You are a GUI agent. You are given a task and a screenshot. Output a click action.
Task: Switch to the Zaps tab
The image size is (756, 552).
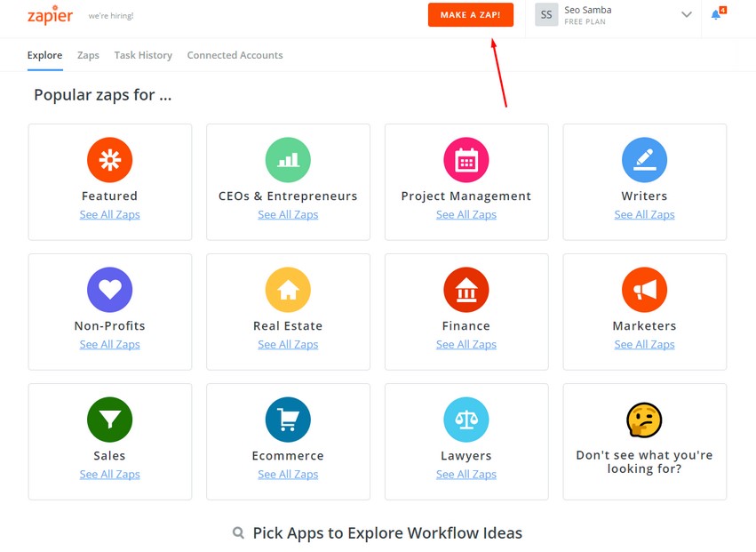point(88,55)
